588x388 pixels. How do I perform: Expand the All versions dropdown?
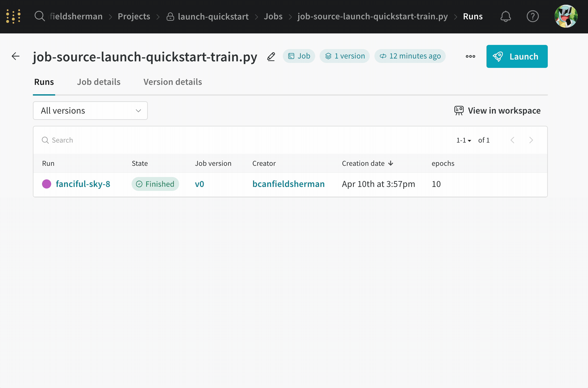[x=90, y=111]
